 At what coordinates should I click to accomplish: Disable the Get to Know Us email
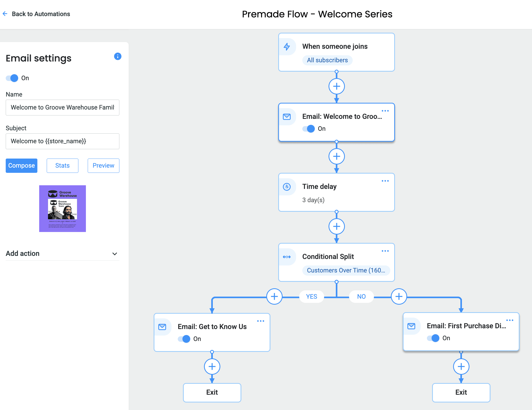184,339
